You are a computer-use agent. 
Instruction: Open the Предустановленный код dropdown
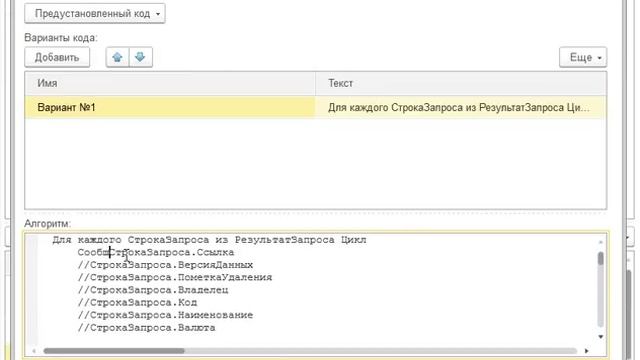95,13
